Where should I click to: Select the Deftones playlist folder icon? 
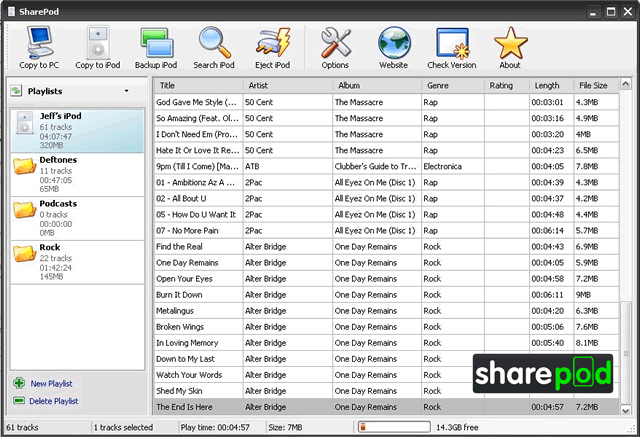24,166
